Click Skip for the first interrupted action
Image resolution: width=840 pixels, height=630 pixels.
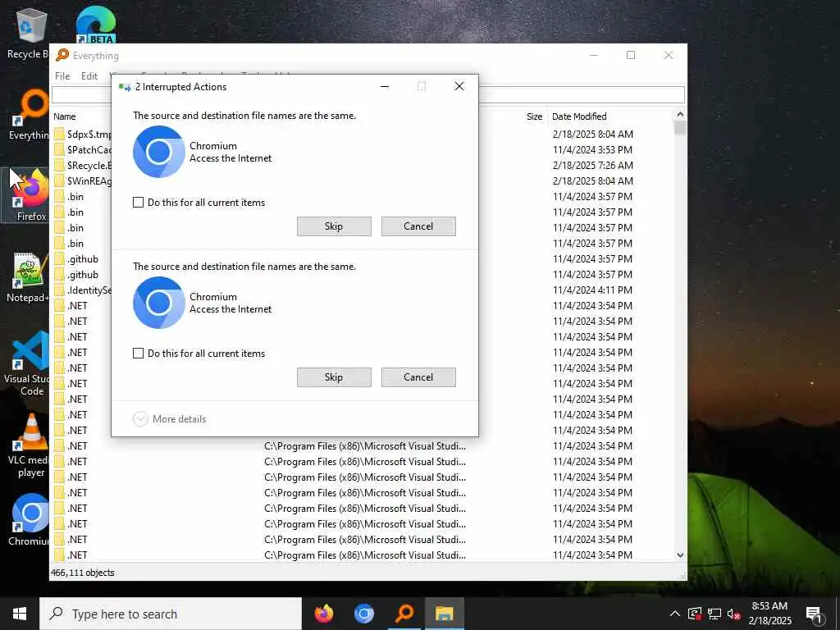[x=334, y=226]
